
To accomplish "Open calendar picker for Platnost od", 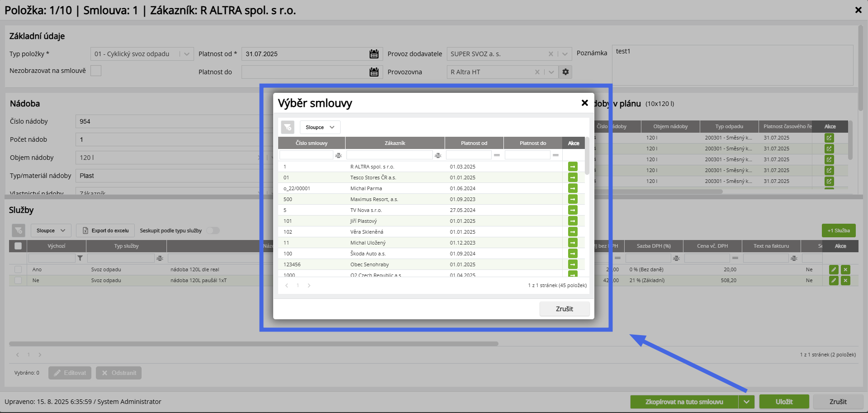I will click(374, 54).
